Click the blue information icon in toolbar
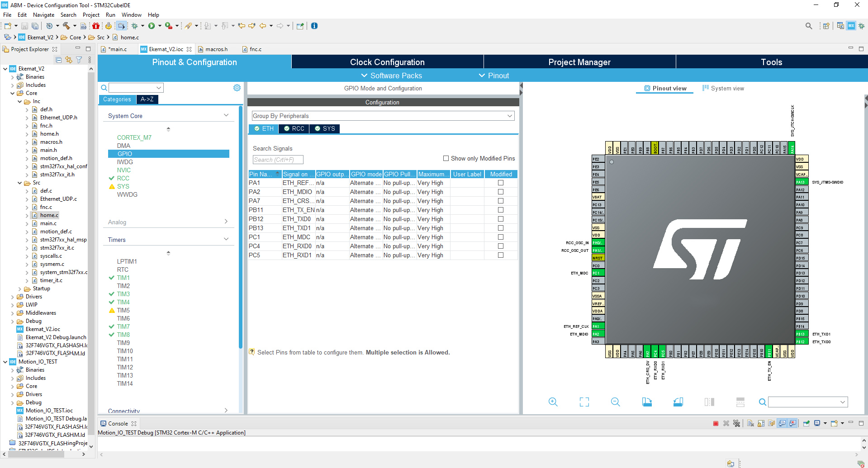The width and height of the screenshot is (868, 468). point(314,26)
